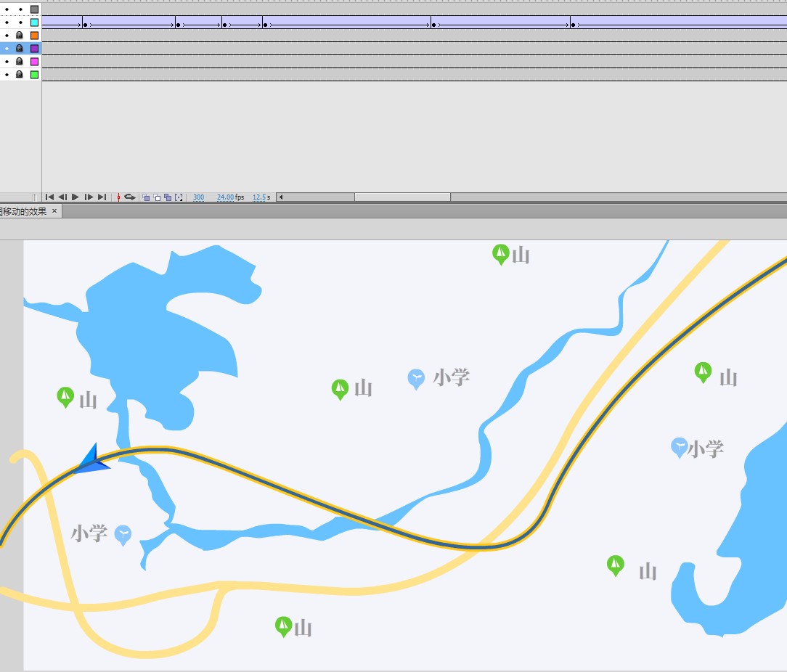Image resolution: width=787 pixels, height=672 pixels.
Task: Unlock the orange layer's padlock
Action: pos(20,35)
